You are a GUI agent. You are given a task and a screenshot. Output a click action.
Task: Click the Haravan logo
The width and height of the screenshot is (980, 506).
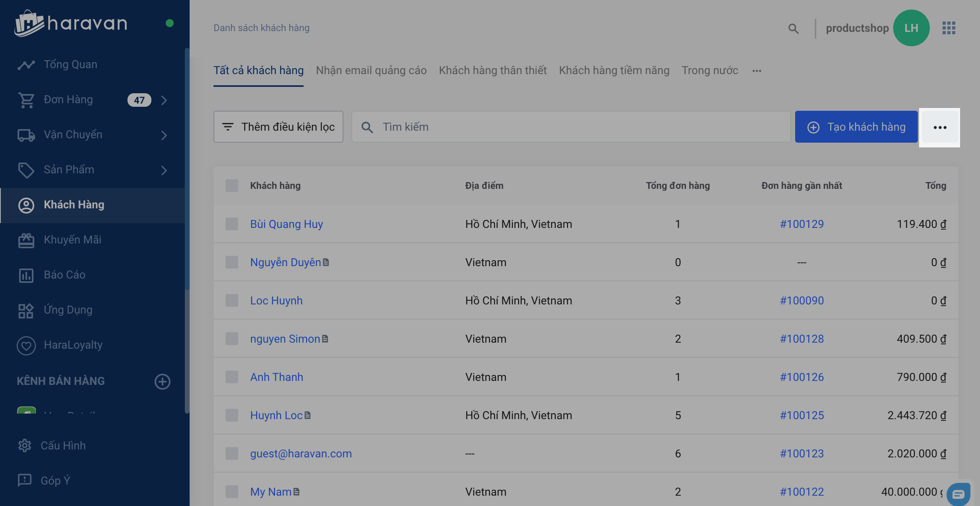pos(71,23)
